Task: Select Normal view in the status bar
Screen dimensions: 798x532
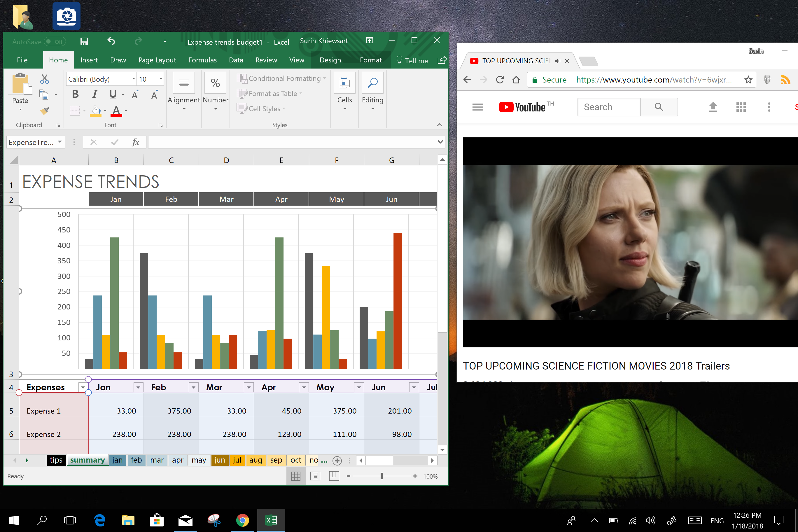Action: point(296,476)
